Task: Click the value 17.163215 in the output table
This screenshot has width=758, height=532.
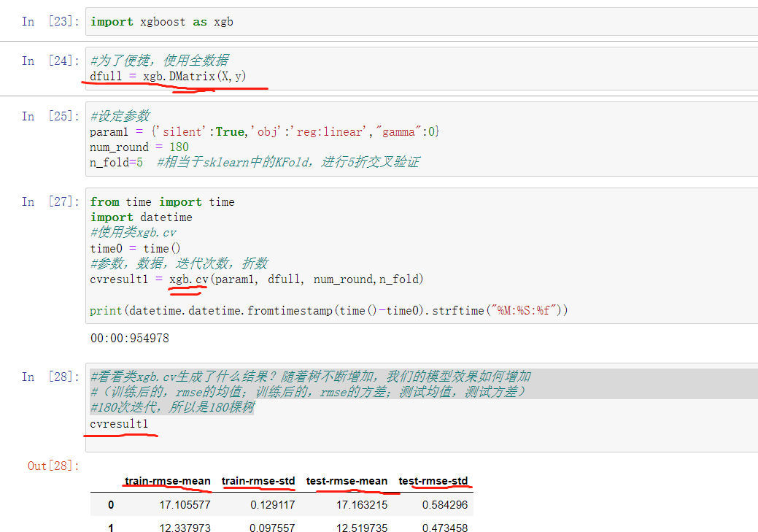Action: (x=362, y=504)
